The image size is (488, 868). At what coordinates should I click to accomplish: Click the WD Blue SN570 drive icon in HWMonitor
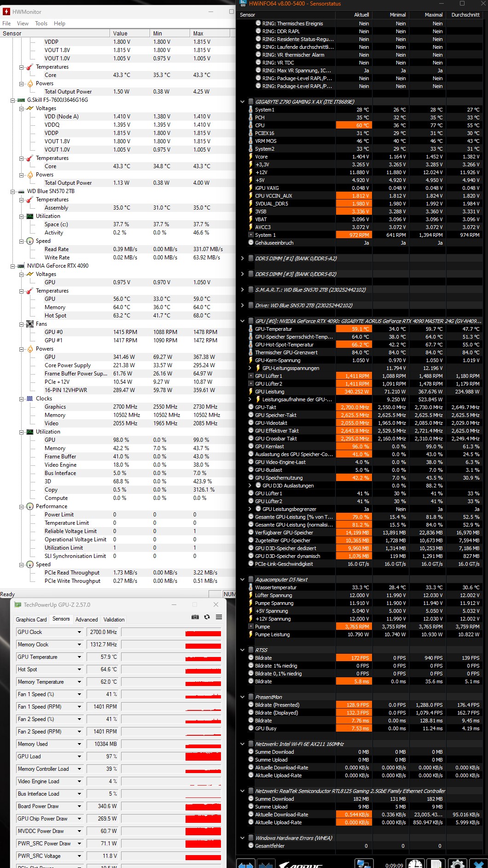pyautogui.click(x=21, y=191)
